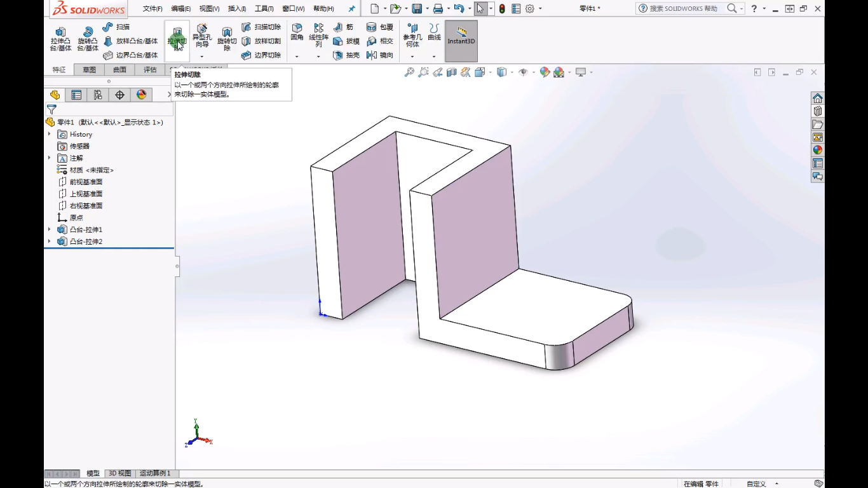Open the 窗口(W) menu
The height and width of the screenshot is (488, 868).
point(293,9)
